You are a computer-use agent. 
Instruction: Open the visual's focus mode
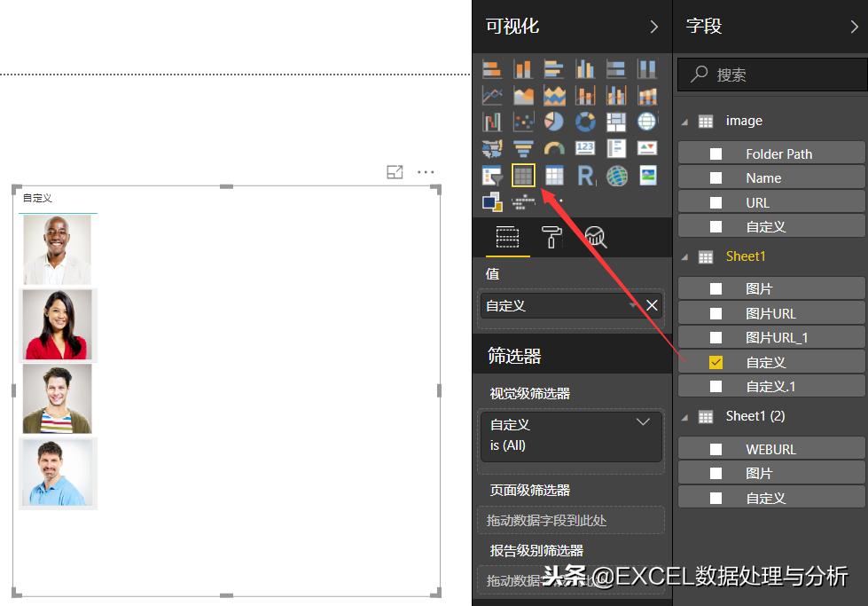tap(395, 172)
